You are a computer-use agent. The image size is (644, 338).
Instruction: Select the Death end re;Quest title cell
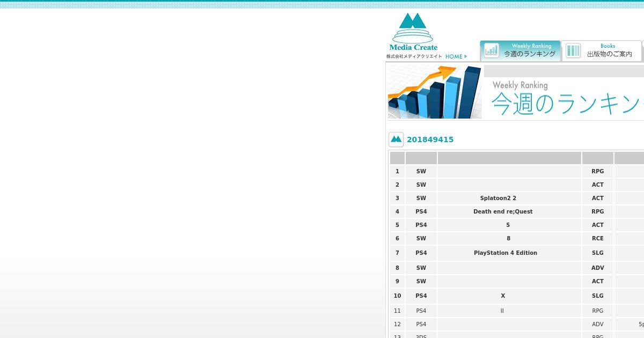[x=509, y=211]
